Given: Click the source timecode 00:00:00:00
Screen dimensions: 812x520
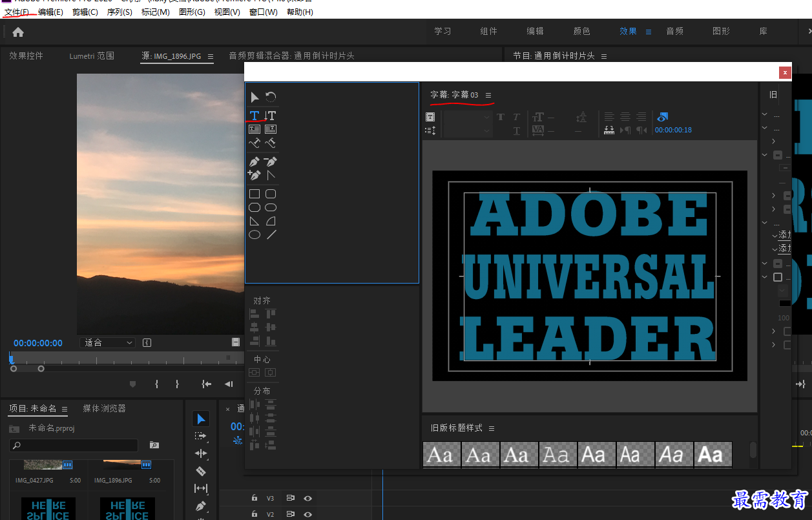Looking at the screenshot, I should [x=38, y=343].
